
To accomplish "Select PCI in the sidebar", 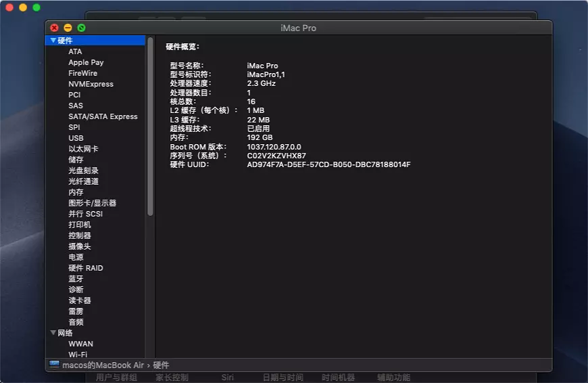I will [74, 95].
